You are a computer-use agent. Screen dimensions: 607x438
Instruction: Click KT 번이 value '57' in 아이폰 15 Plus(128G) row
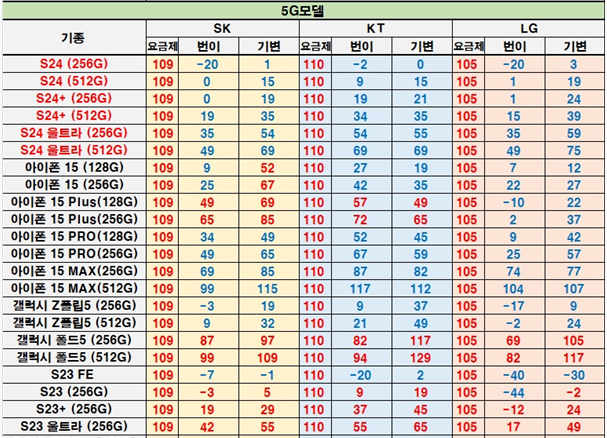(x=360, y=203)
